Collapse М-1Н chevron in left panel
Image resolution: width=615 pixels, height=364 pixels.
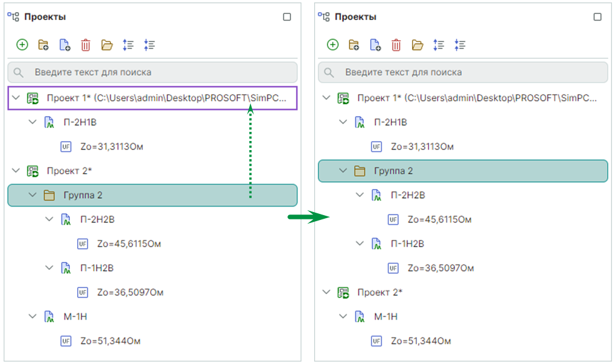click(33, 317)
